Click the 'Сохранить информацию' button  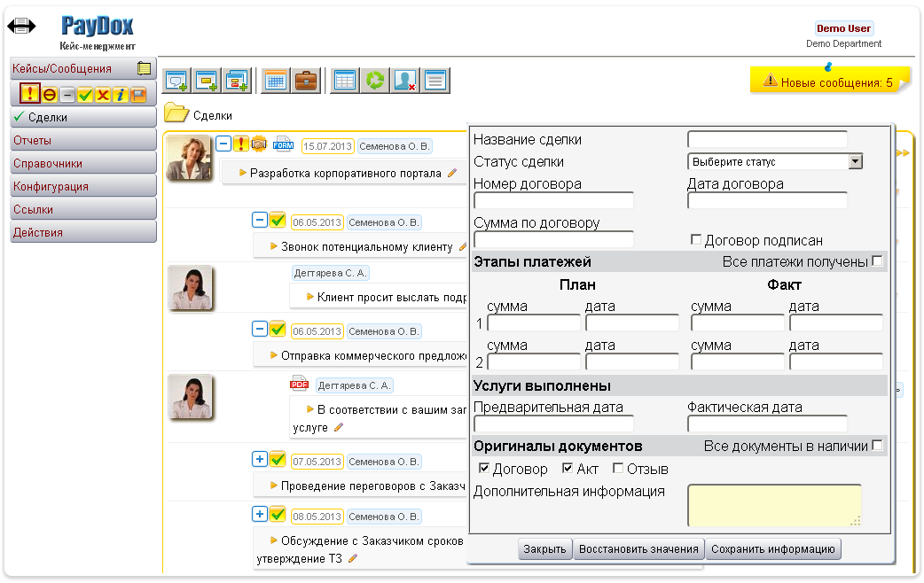(x=773, y=549)
